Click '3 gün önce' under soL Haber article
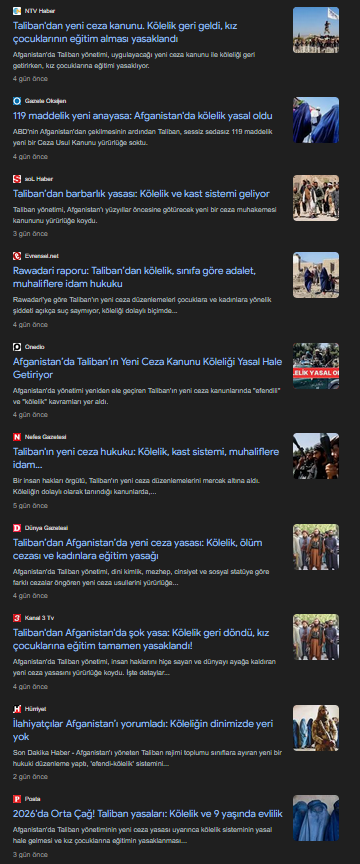Viewport: 360px width, 864px height. [30, 234]
